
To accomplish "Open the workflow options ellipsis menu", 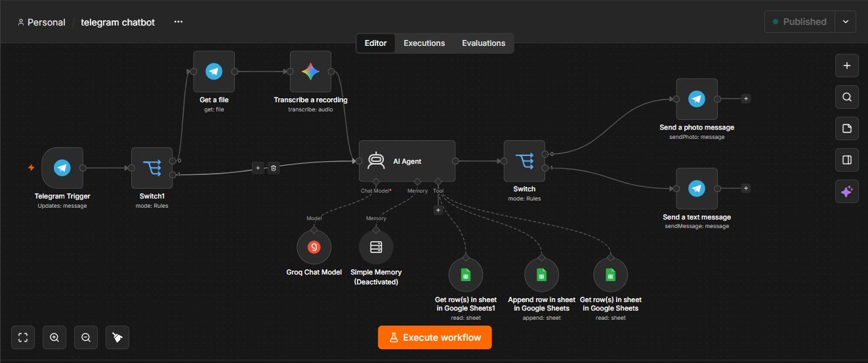I will click(x=178, y=22).
